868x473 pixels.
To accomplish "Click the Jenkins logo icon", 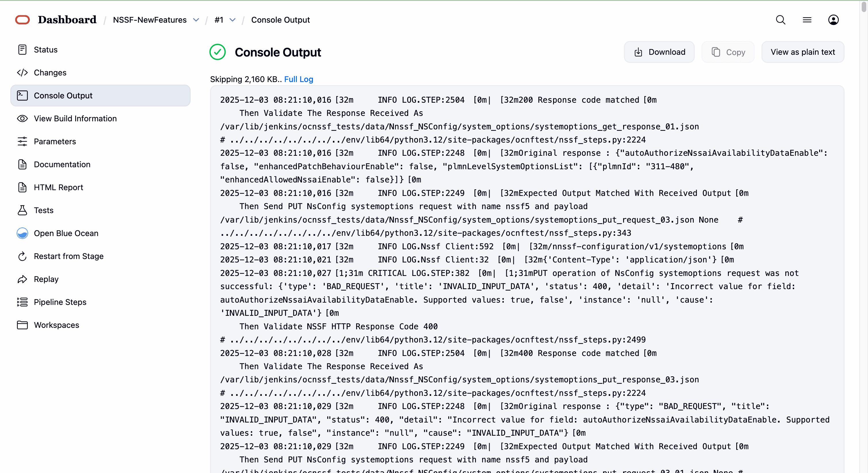I will (22, 20).
